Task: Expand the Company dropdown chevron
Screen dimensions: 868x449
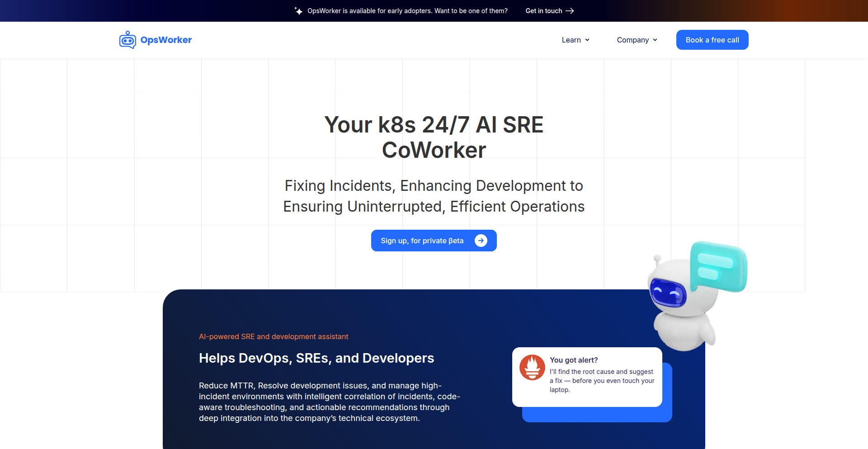Action: coord(655,40)
